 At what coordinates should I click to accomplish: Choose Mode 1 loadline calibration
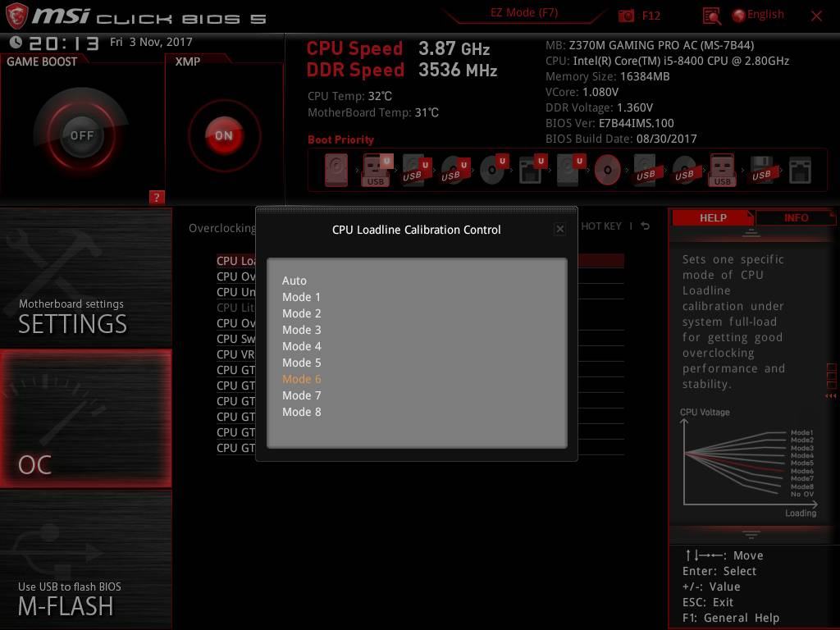point(301,297)
